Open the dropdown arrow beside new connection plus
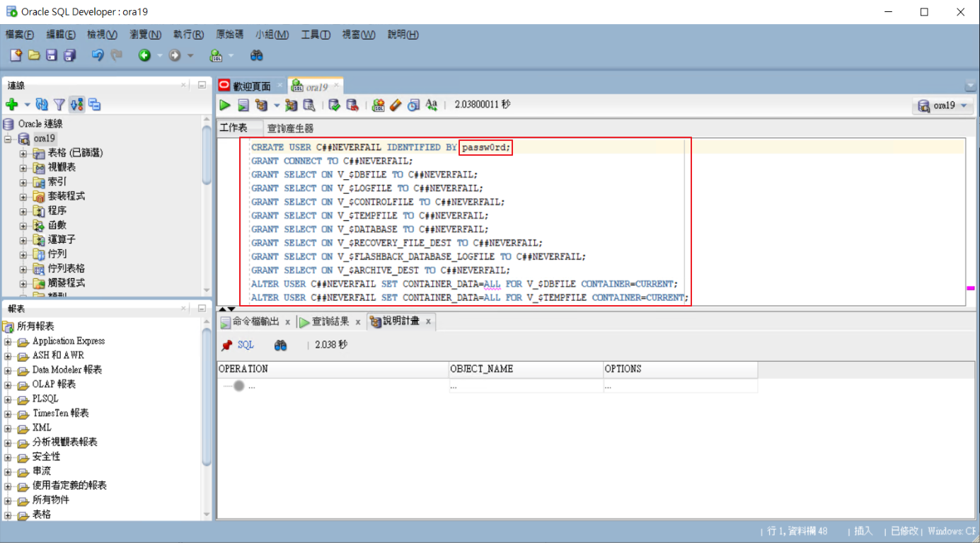The height and width of the screenshot is (543, 980). click(27, 105)
